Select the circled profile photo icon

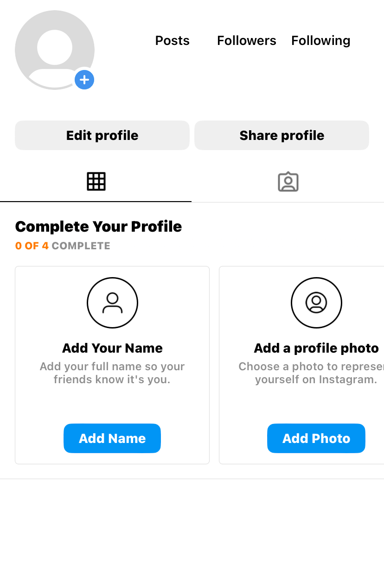(316, 303)
